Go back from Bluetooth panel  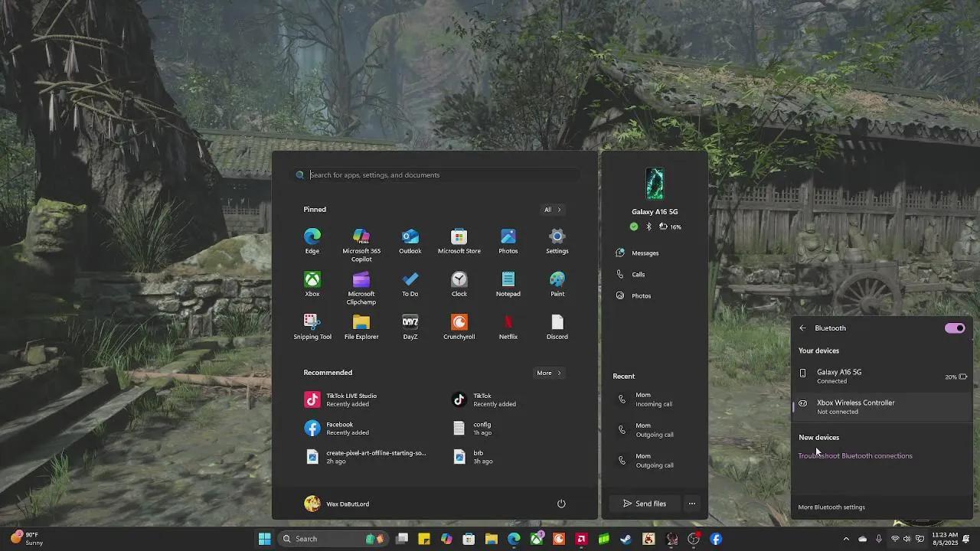(802, 328)
